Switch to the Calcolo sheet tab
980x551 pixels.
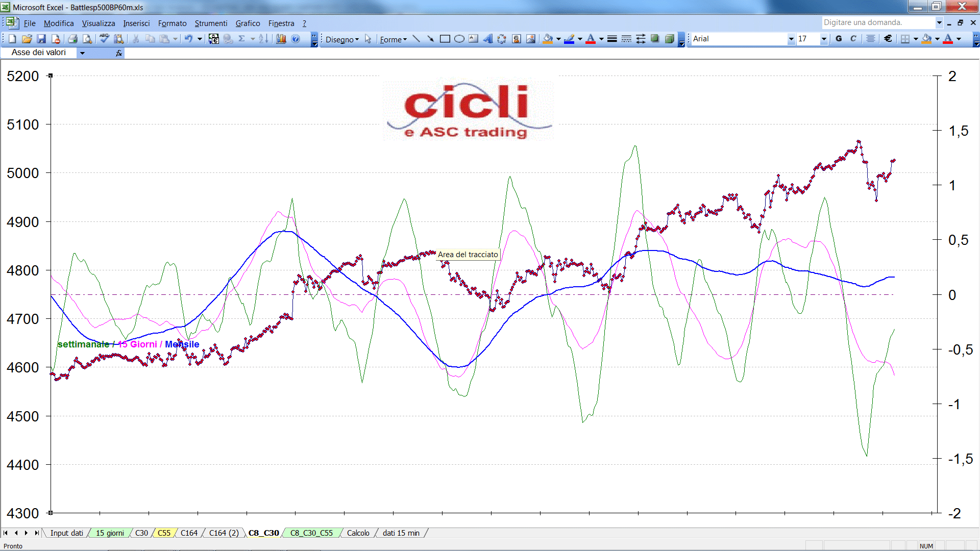click(x=358, y=533)
